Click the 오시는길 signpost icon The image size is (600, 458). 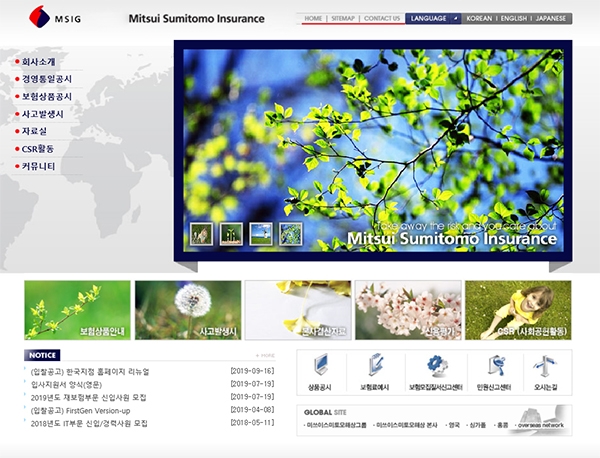pyautogui.click(x=545, y=366)
